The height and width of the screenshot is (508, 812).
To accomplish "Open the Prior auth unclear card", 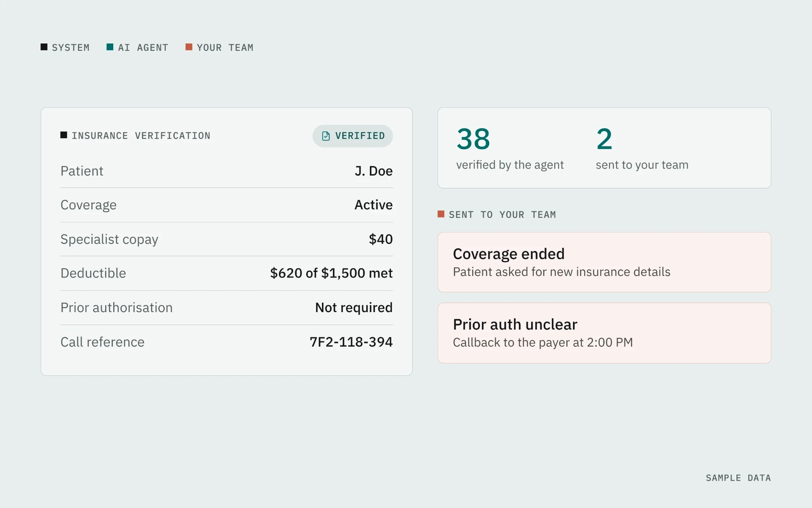I will pos(604,333).
